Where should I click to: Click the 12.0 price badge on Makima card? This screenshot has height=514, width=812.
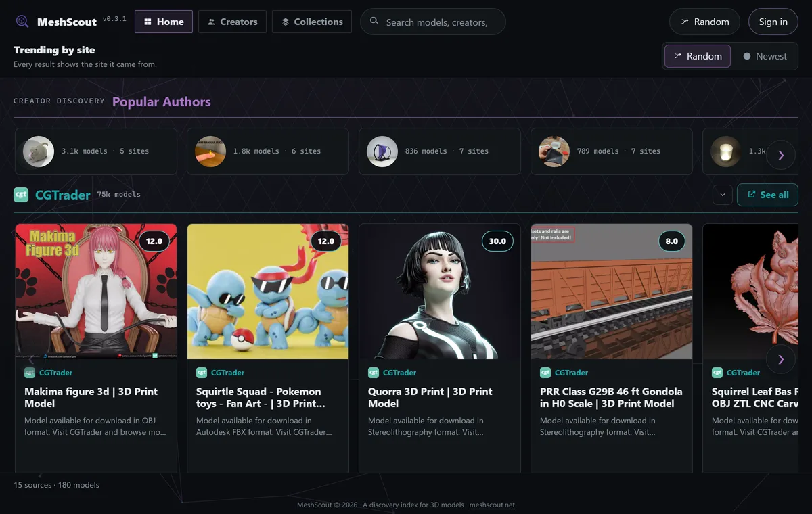(x=154, y=241)
